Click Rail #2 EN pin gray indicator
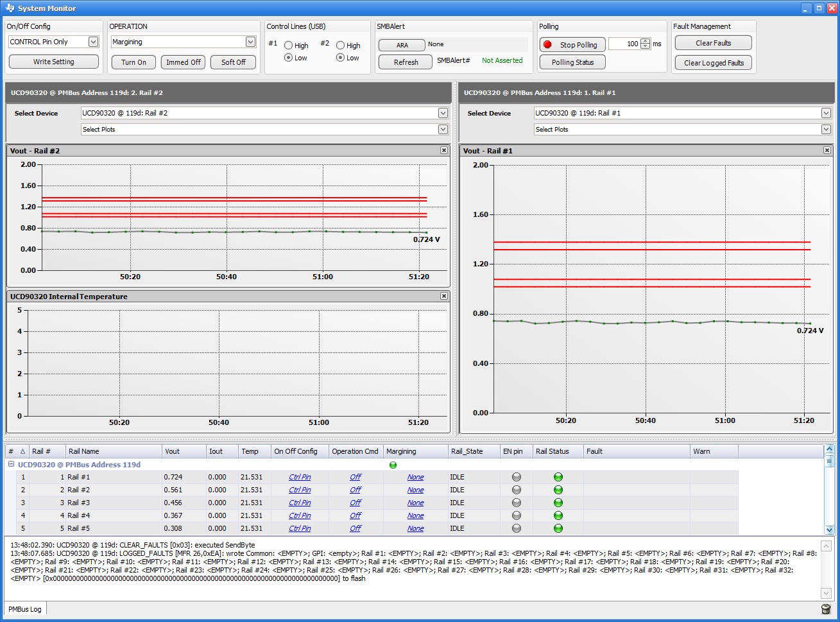 (x=517, y=490)
